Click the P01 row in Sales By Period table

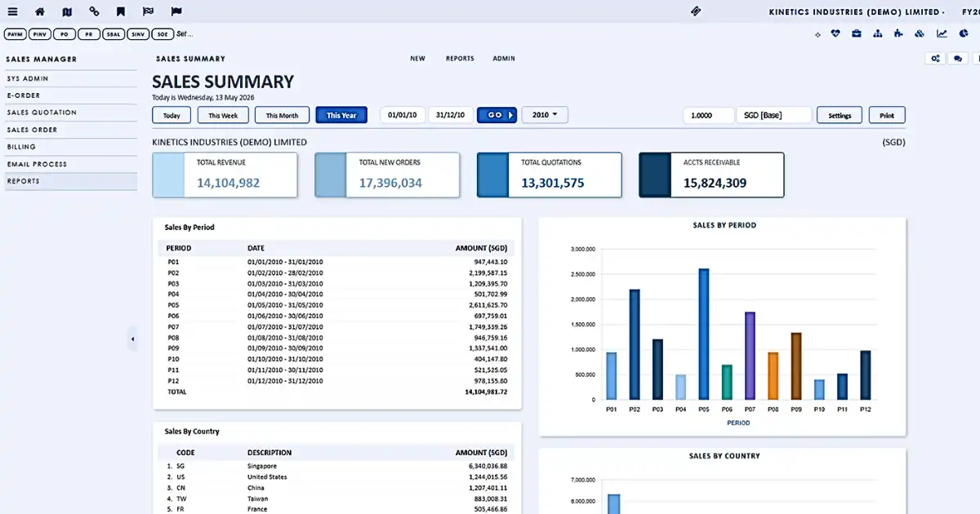click(x=337, y=262)
